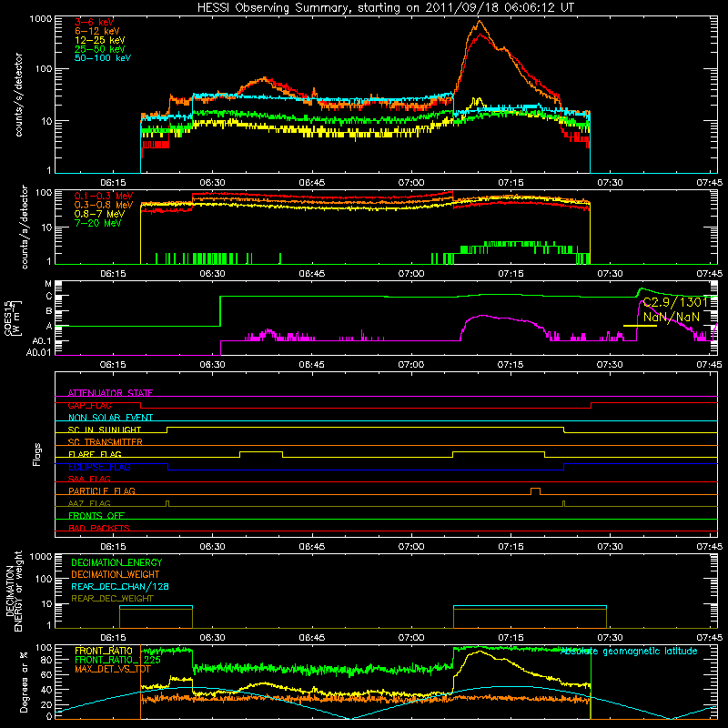Click the Absolute geomagnetic latitude label
Viewport: 728px width, 728px height.
click(629, 651)
